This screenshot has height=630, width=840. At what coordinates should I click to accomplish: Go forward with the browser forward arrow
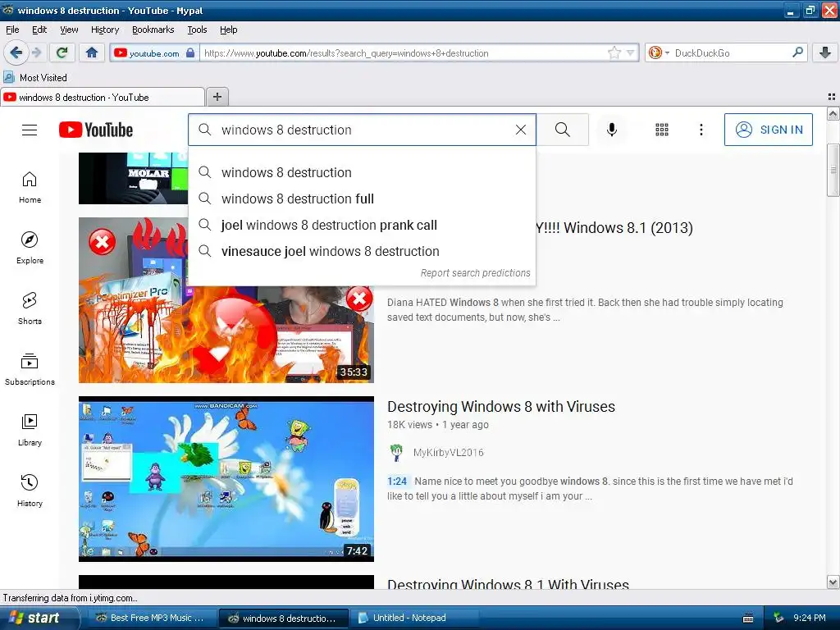click(x=36, y=52)
